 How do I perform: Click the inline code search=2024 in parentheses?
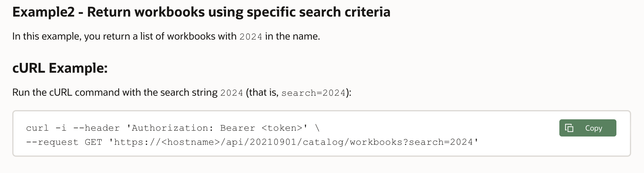pos(313,93)
